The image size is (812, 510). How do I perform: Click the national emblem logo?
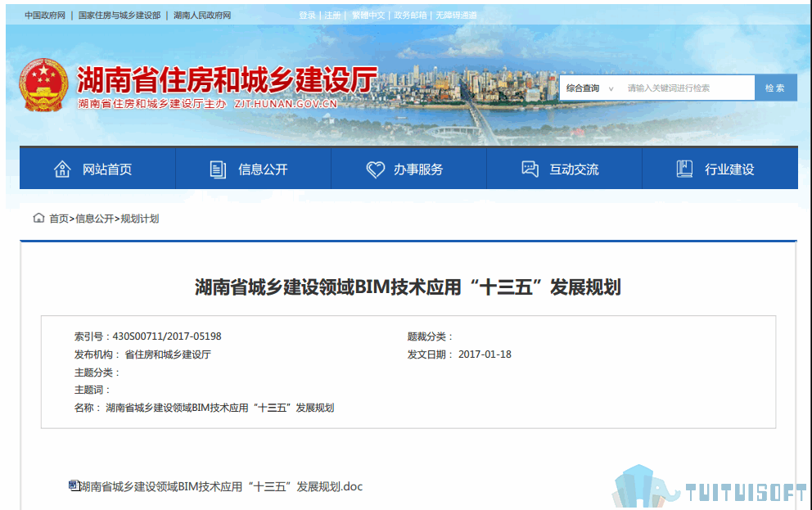[43, 85]
